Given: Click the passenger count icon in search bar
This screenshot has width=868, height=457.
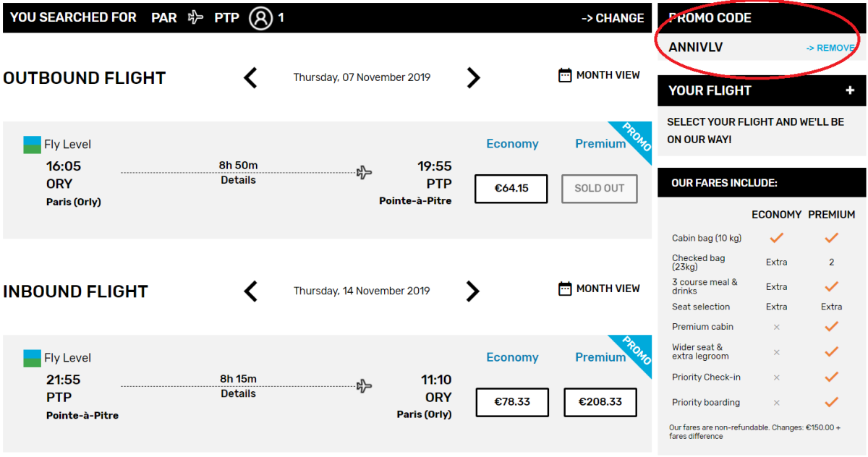Looking at the screenshot, I should 260,18.
